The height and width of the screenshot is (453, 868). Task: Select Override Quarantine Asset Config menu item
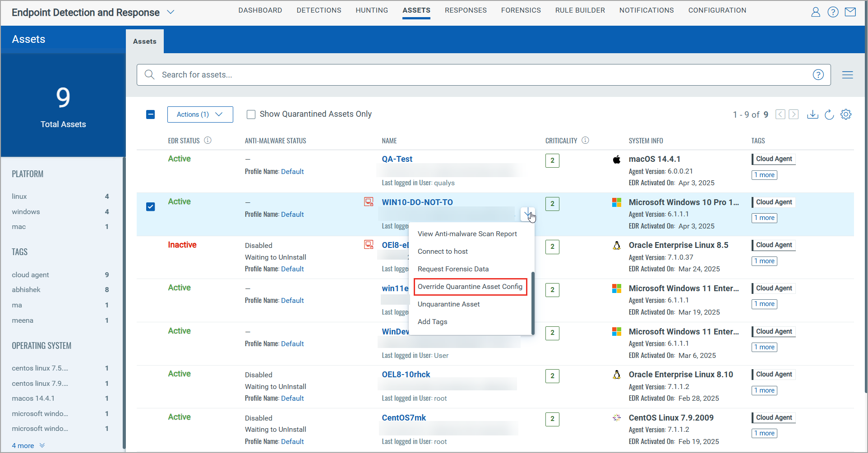click(x=470, y=287)
